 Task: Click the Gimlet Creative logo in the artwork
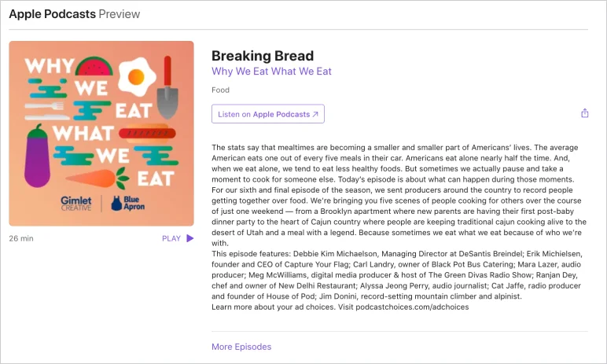75,204
